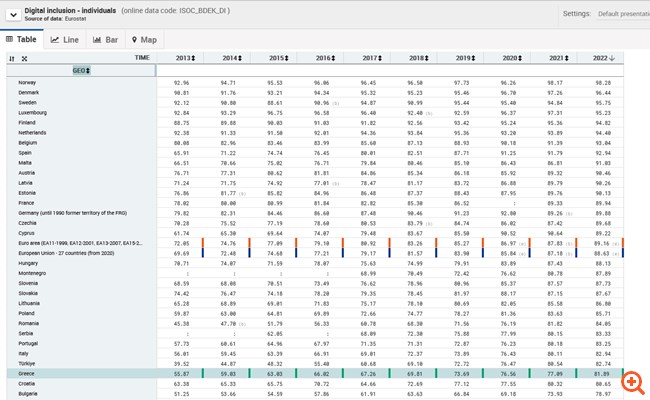
Task: Switch to the Table view tab
Action: click(x=22, y=39)
